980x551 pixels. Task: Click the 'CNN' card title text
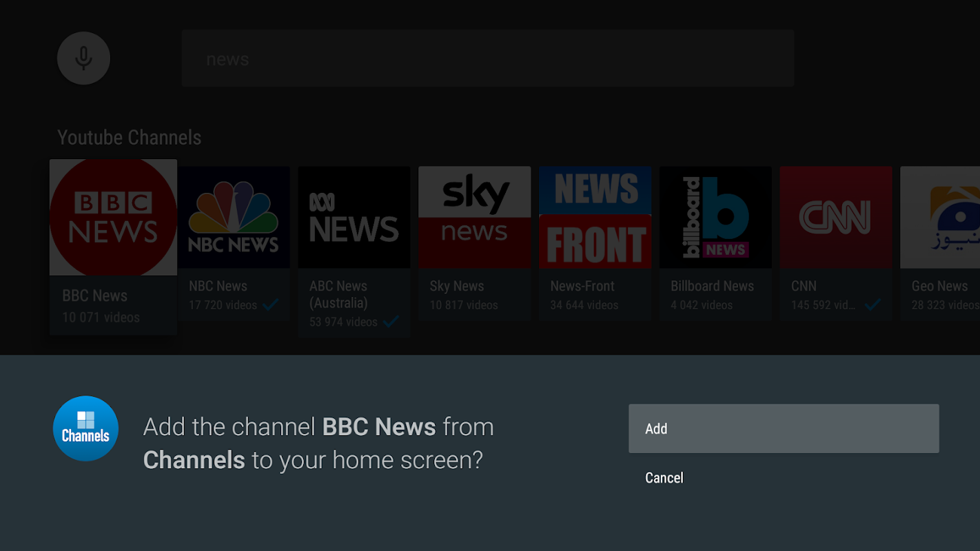(804, 286)
